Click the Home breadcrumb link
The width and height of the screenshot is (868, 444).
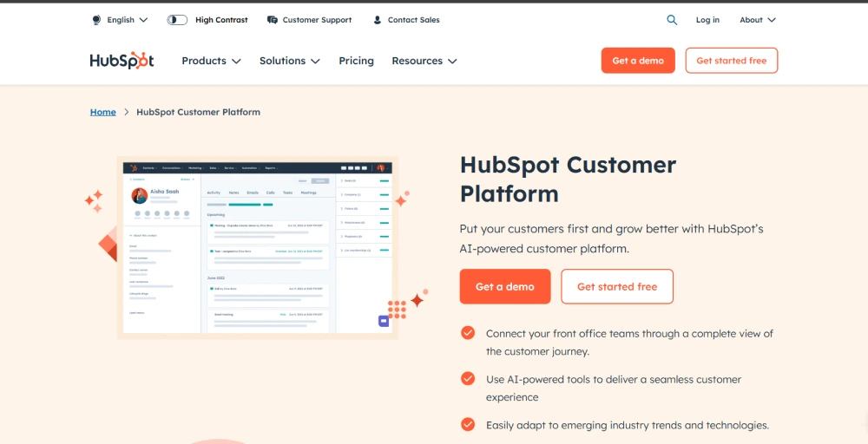(103, 112)
